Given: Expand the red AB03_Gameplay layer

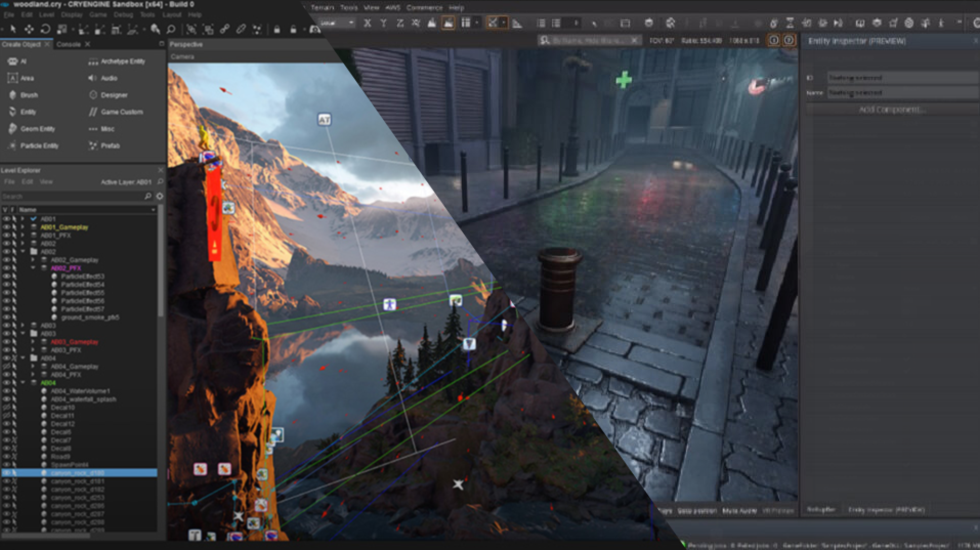Looking at the screenshot, I should point(32,342).
